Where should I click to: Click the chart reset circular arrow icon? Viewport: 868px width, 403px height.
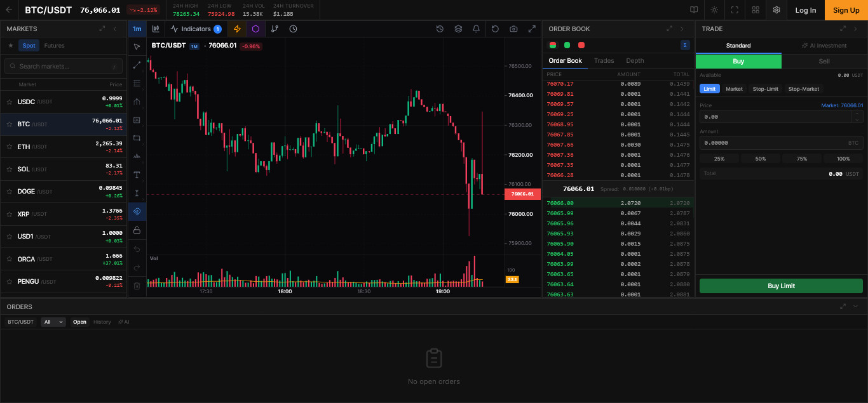coord(495,29)
